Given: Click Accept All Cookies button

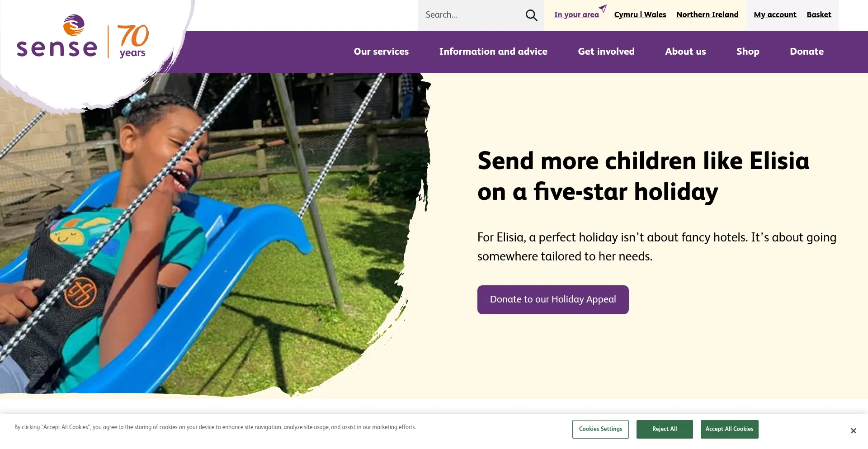Looking at the screenshot, I should [729, 429].
